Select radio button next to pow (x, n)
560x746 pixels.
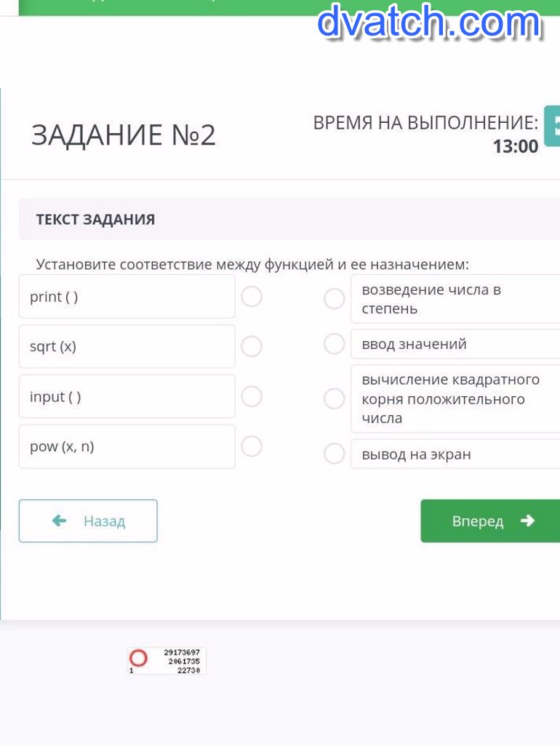pos(252,446)
